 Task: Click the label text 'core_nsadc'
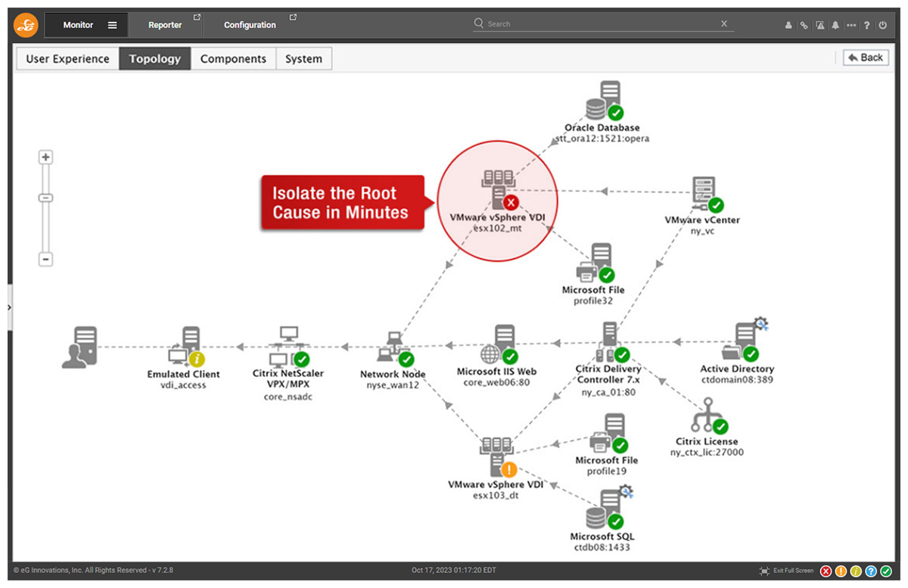click(x=288, y=397)
